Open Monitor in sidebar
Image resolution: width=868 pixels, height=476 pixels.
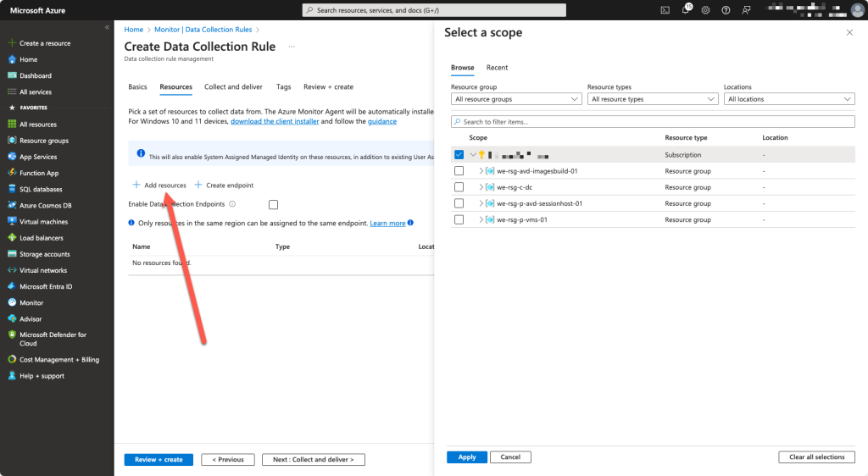tap(31, 303)
